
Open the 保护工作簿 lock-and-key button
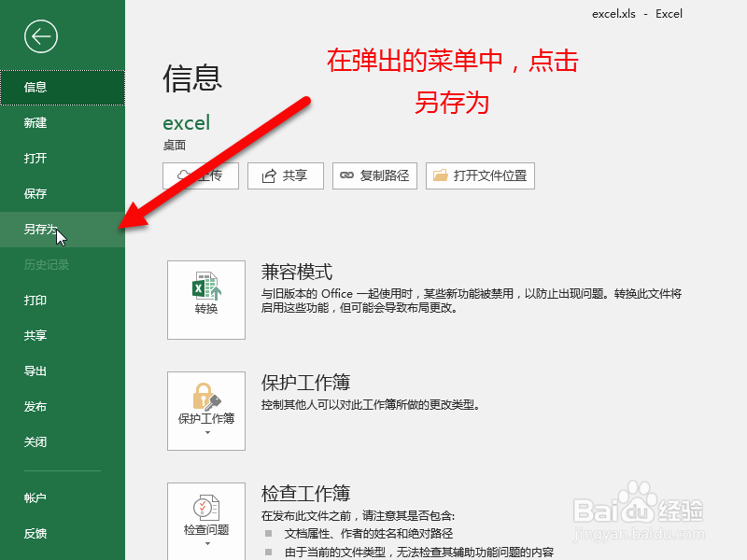pos(206,411)
